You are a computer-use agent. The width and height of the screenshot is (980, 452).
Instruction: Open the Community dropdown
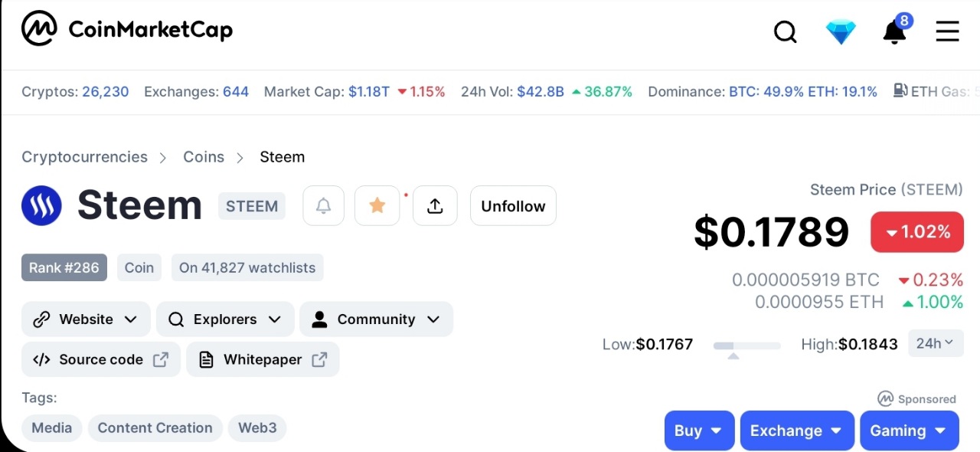[x=376, y=319]
